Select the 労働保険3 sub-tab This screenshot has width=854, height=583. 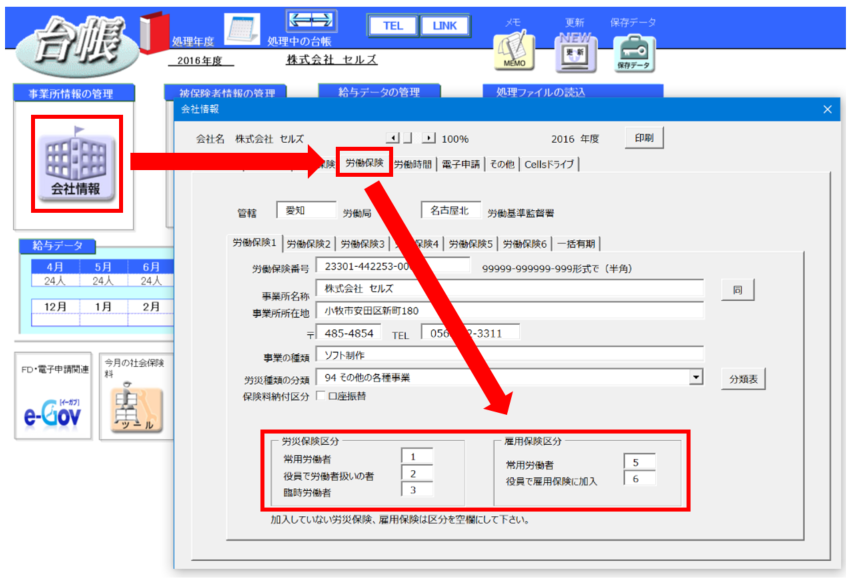pos(363,244)
